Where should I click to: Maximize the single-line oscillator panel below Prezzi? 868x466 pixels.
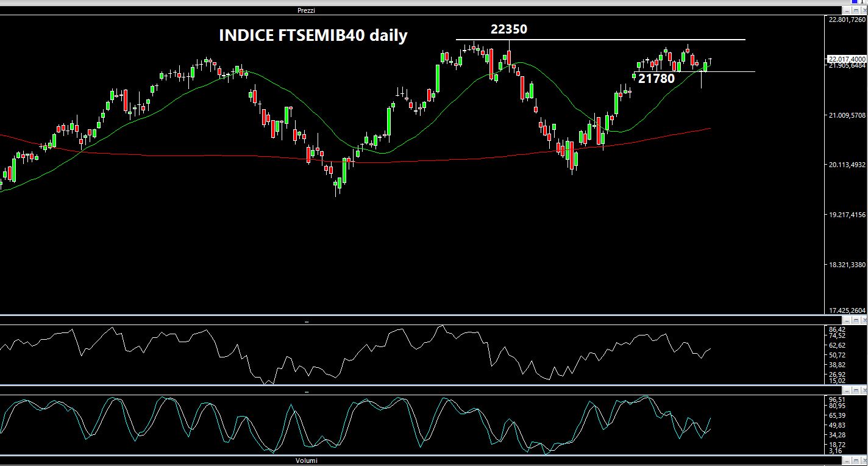pyautogui.click(x=856, y=320)
